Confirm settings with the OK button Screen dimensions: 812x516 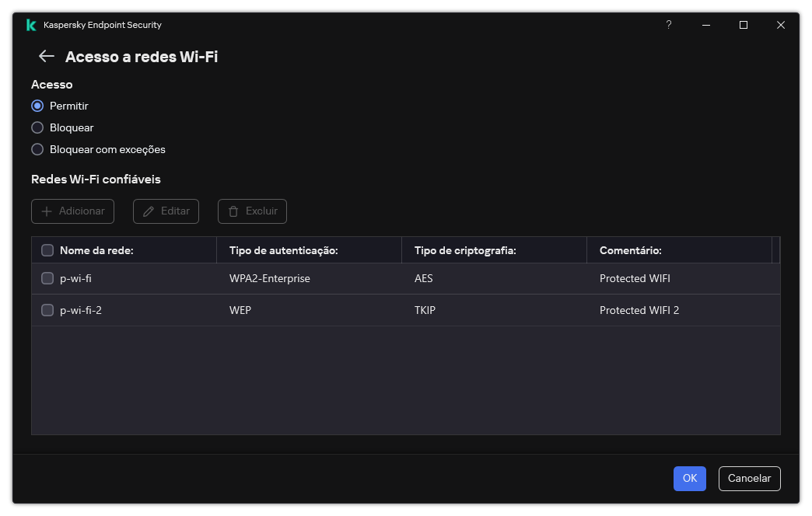689,479
